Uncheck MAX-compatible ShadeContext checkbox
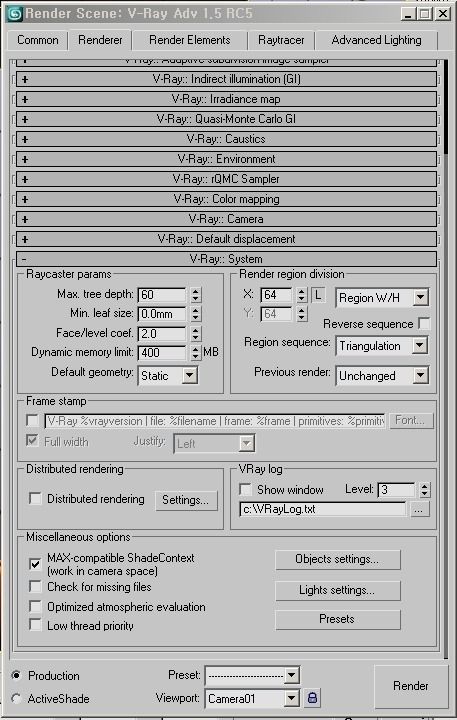 [35, 564]
